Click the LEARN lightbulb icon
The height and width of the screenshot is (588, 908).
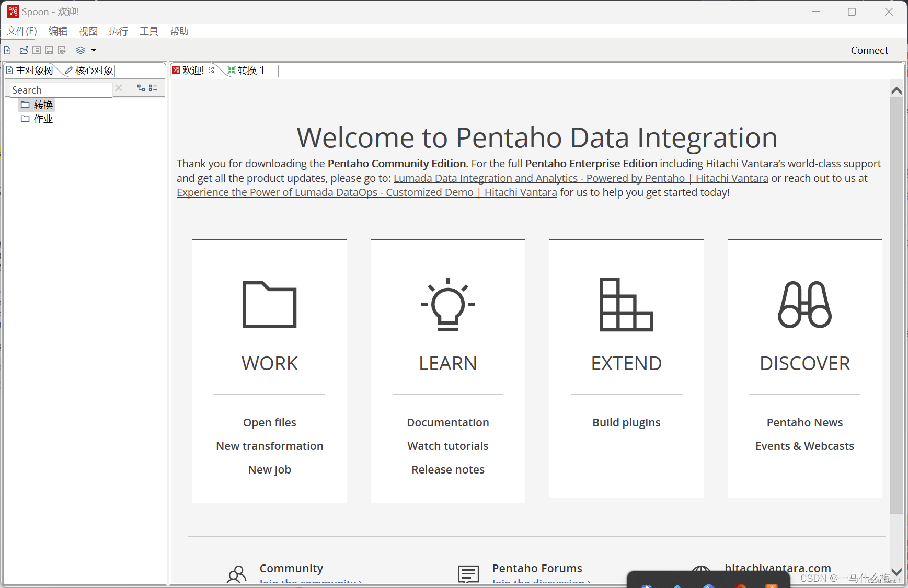point(448,304)
